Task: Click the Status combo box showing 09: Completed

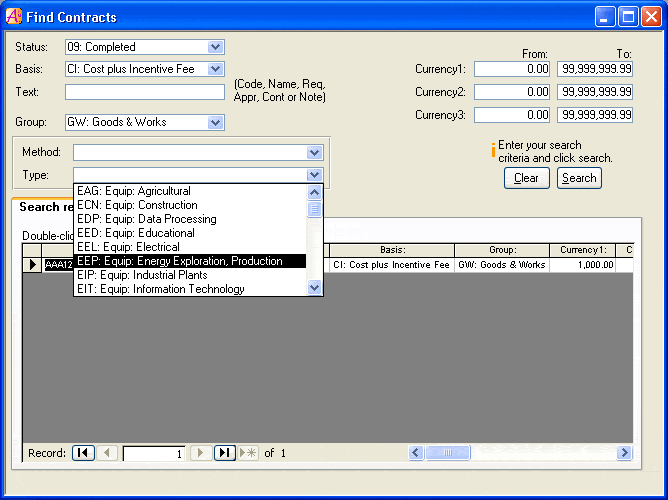Action: tap(145, 47)
